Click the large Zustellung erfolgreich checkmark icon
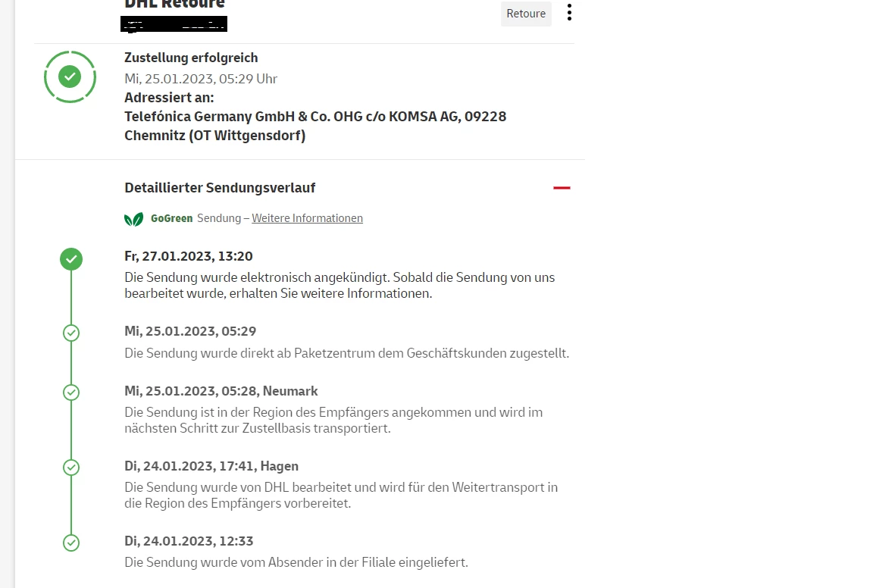The width and height of the screenshot is (873, 588). point(70,77)
